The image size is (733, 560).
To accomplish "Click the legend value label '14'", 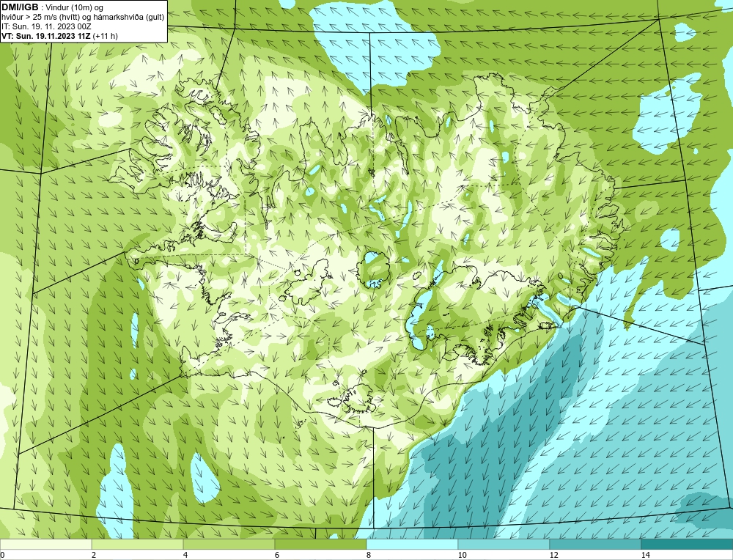I will point(646,555).
